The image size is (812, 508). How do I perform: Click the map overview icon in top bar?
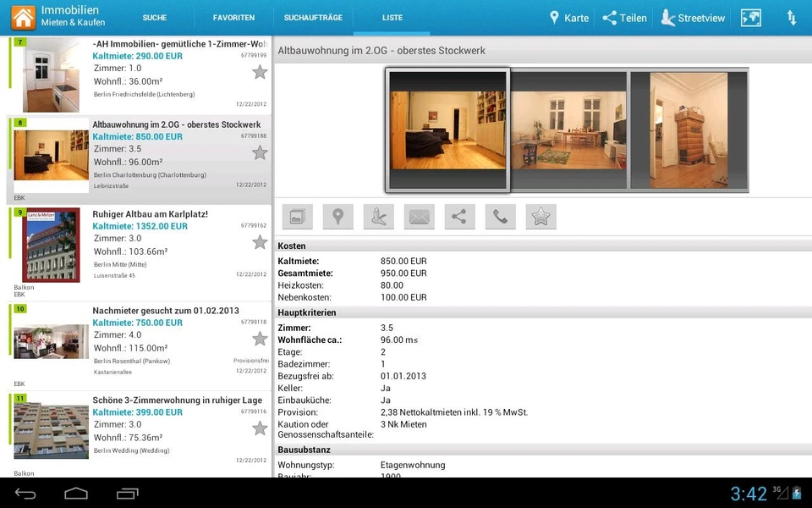[x=751, y=18]
